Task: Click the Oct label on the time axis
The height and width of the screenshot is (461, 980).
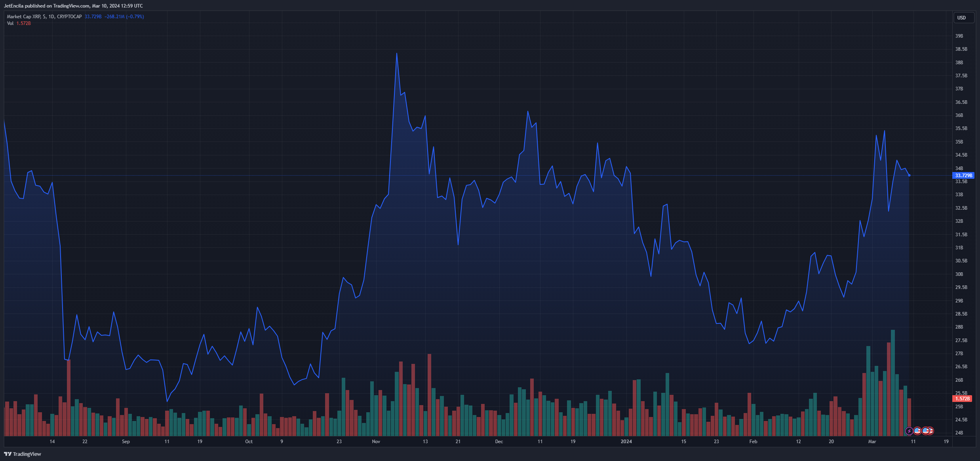Action: point(249,442)
